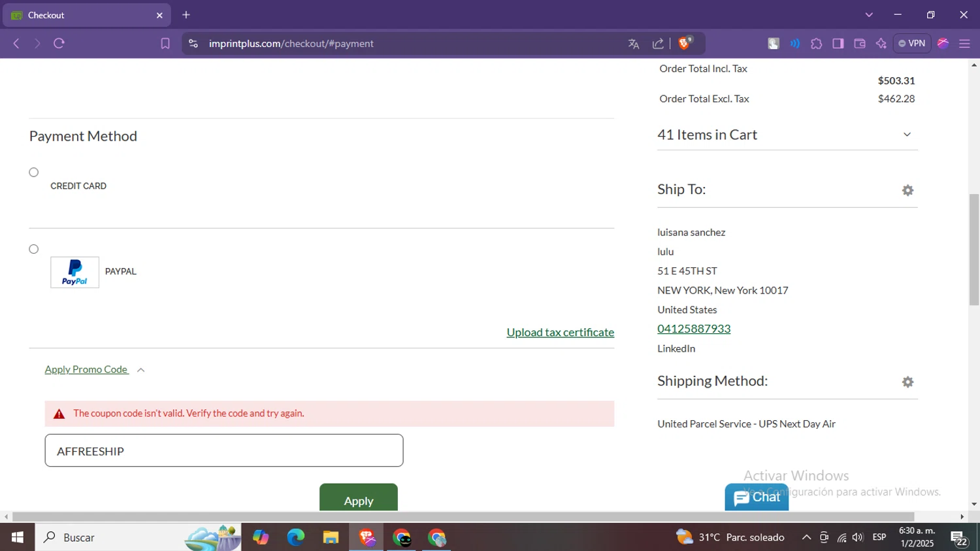This screenshot has width=980, height=551.
Task: Switch to the Checkout tab
Action: tap(86, 15)
